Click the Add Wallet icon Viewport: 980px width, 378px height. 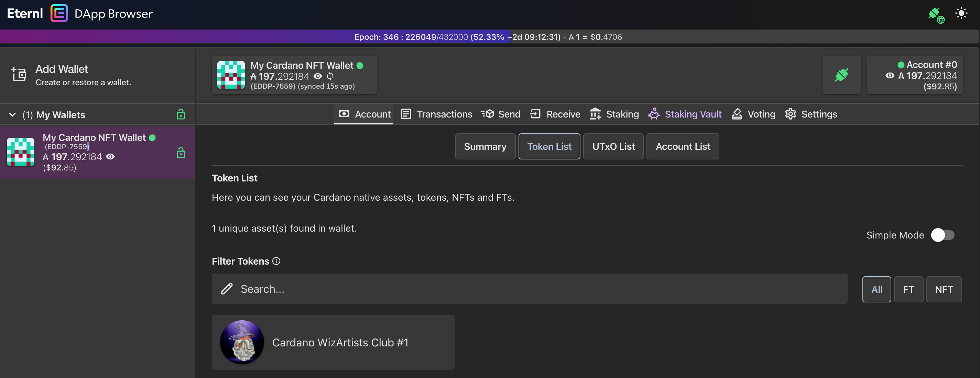18,74
